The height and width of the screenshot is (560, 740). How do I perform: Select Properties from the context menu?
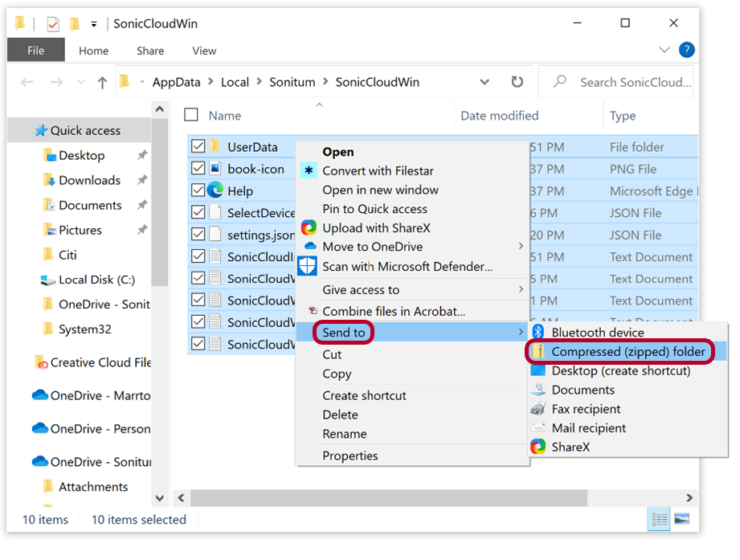point(350,456)
